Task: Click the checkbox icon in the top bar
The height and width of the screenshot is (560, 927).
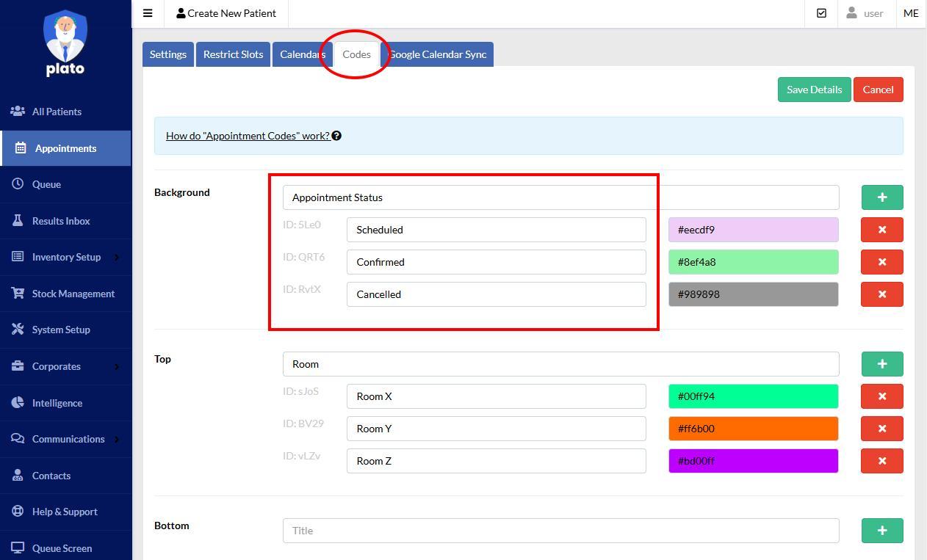Action: [821, 12]
